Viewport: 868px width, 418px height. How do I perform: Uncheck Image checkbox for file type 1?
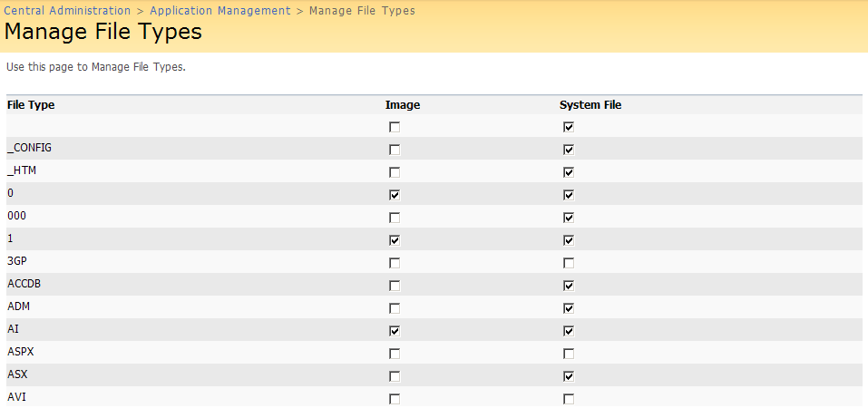tap(395, 240)
